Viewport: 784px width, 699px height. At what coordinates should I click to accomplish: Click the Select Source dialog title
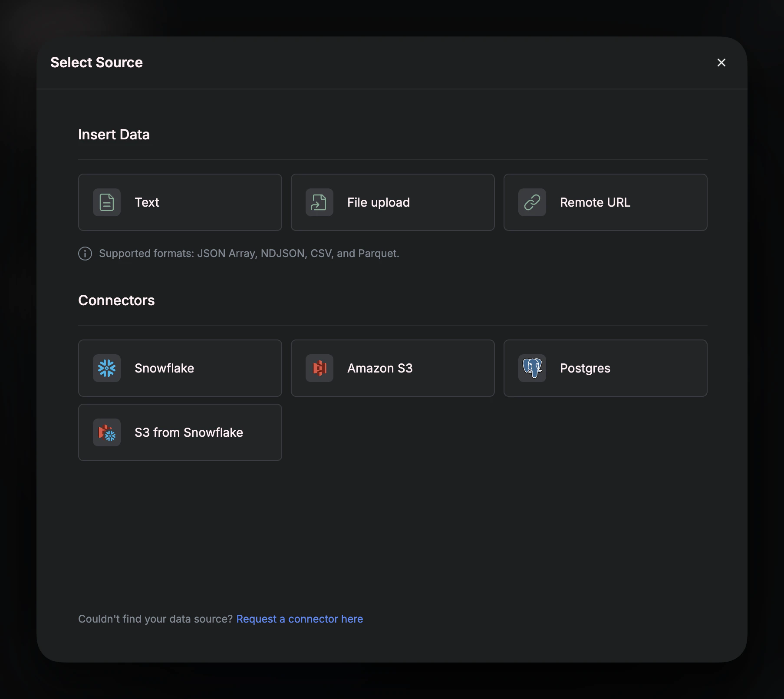[97, 63]
